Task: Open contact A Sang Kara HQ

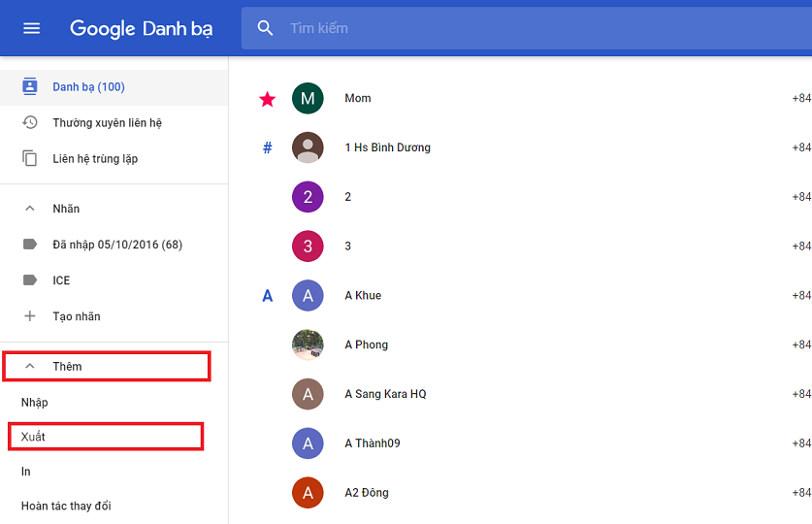Action: click(x=386, y=394)
